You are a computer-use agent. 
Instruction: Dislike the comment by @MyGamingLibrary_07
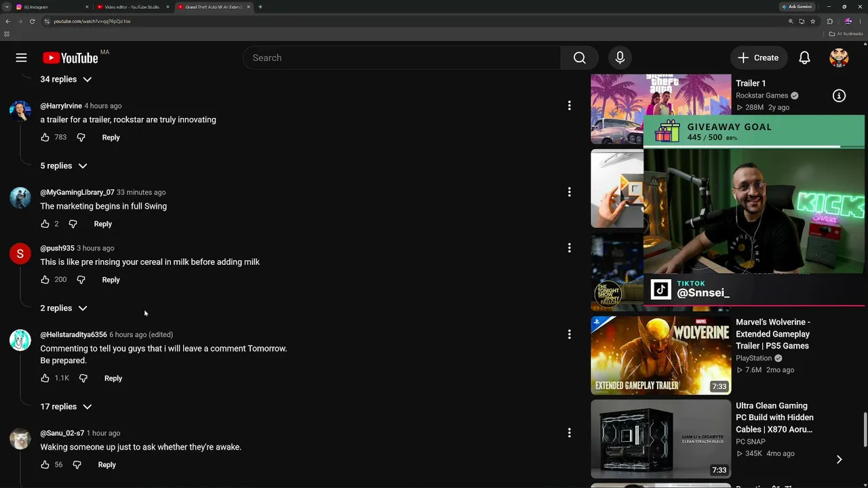(73, 224)
